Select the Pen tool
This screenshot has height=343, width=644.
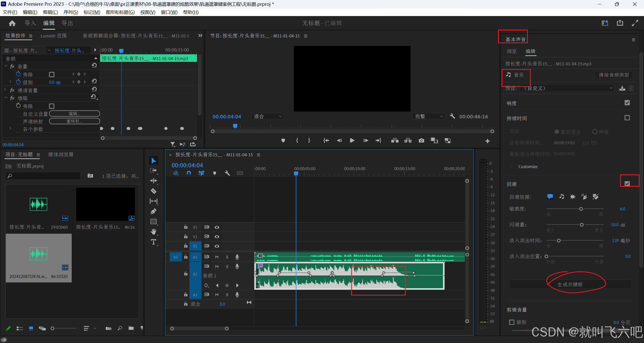153,211
